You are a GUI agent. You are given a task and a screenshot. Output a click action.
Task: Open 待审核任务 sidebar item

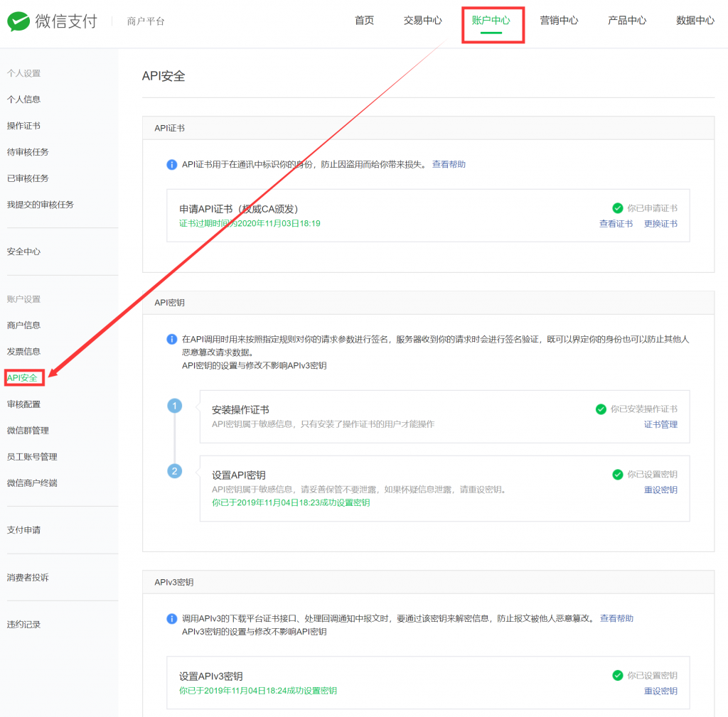coord(28,152)
